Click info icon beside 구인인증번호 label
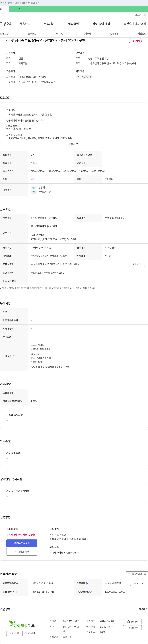The height and width of the screenshot is (644, 148). (x=90, y=592)
